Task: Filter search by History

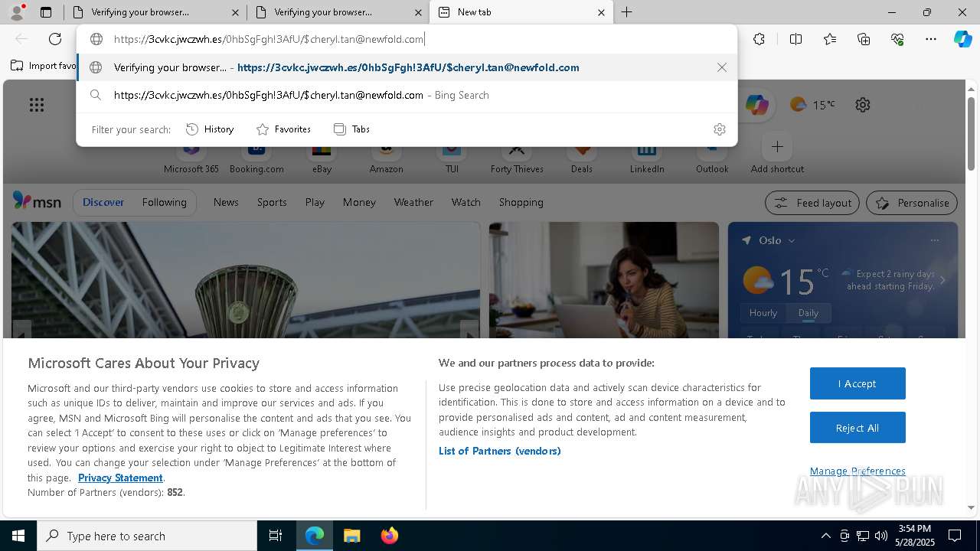Action: tap(210, 129)
